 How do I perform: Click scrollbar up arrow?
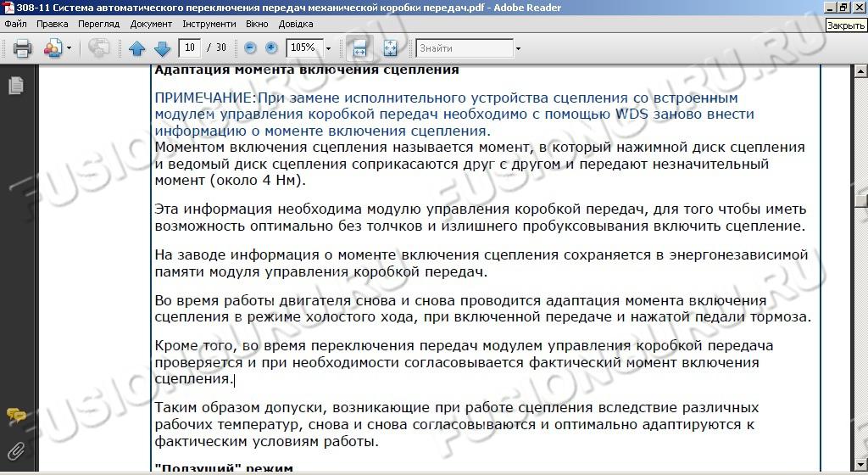[x=861, y=71]
